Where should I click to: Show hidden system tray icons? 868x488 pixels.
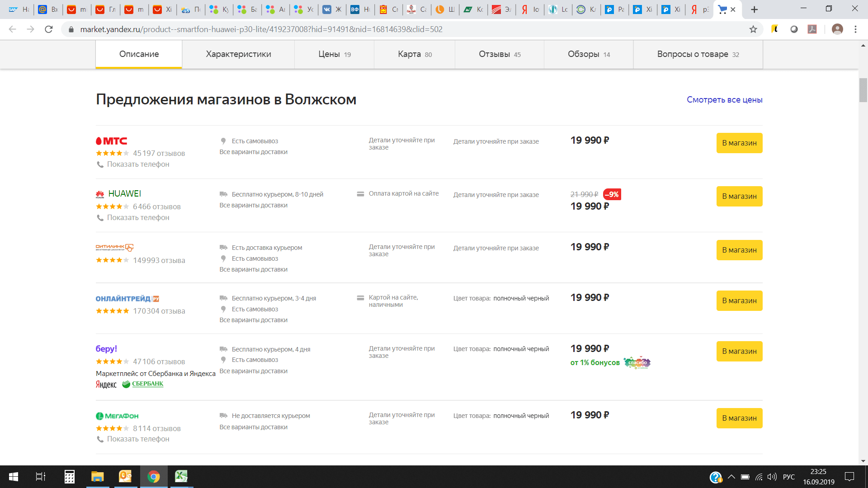tap(731, 477)
